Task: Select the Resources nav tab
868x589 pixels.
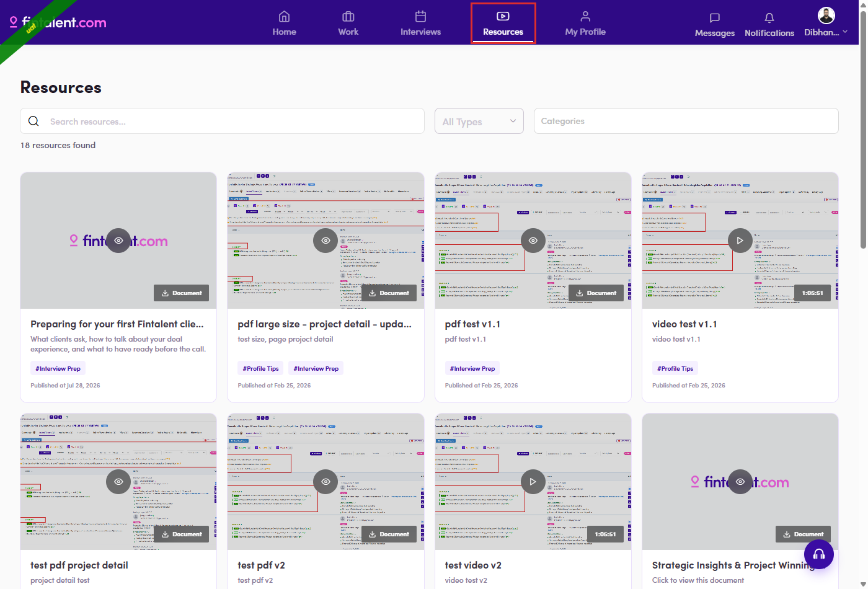Action: (x=503, y=24)
